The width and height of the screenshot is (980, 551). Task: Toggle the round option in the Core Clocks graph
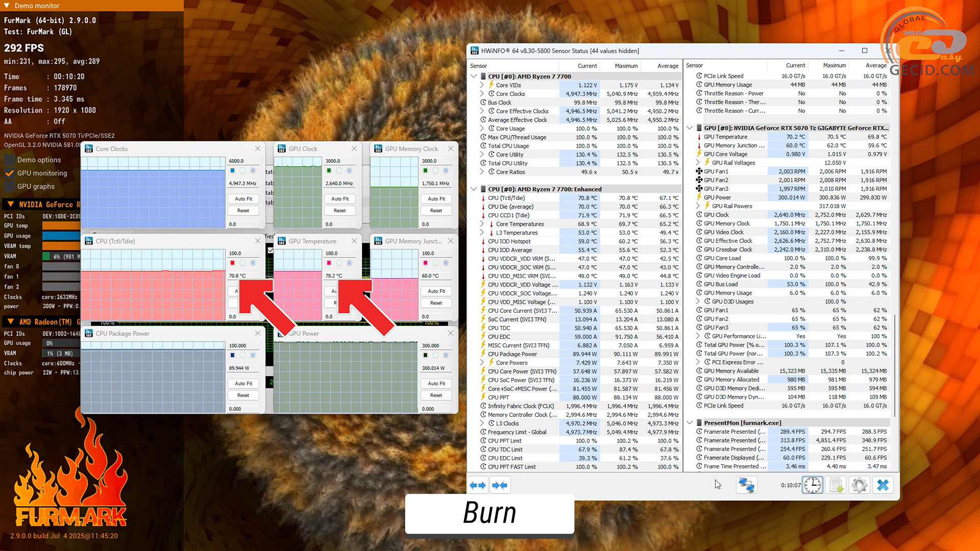pyautogui.click(x=242, y=170)
